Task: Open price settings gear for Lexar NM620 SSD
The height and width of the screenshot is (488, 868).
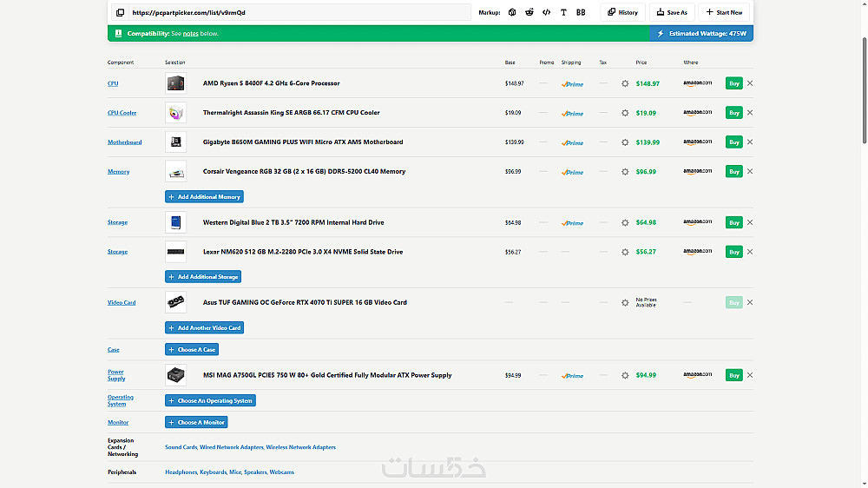Action: 625,252
